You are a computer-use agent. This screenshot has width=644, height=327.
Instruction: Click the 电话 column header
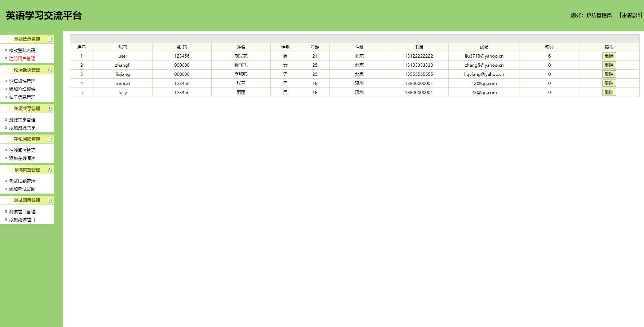(419, 47)
